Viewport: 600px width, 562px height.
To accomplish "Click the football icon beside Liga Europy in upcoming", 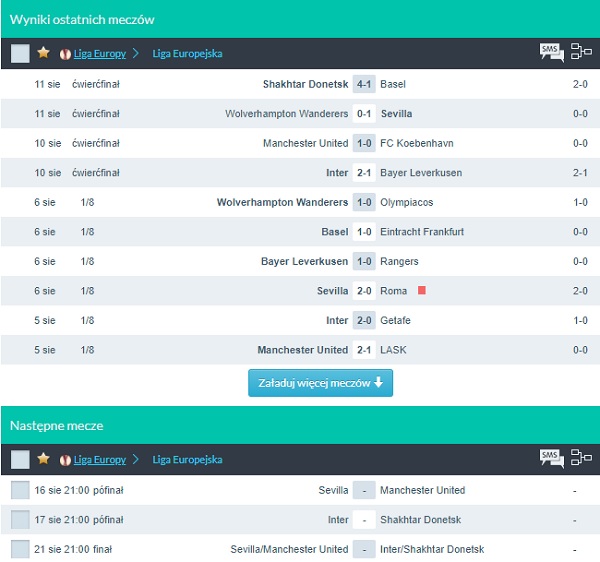I will 65,460.
